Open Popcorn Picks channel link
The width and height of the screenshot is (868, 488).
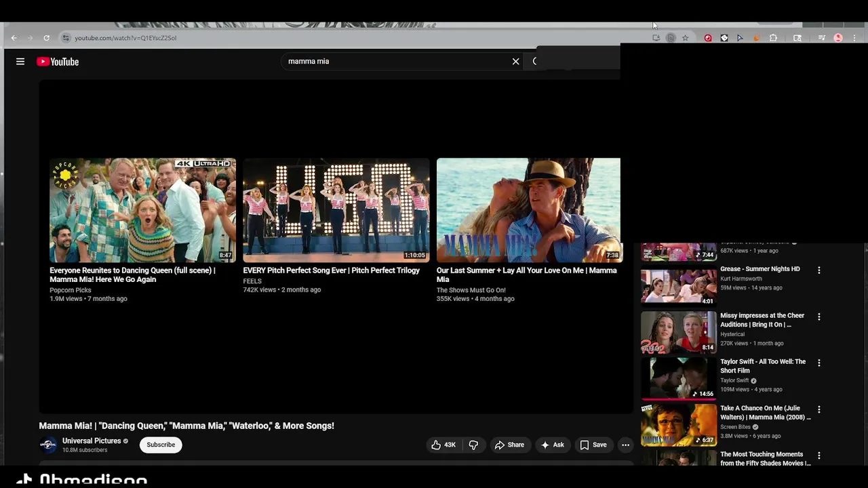pos(71,290)
